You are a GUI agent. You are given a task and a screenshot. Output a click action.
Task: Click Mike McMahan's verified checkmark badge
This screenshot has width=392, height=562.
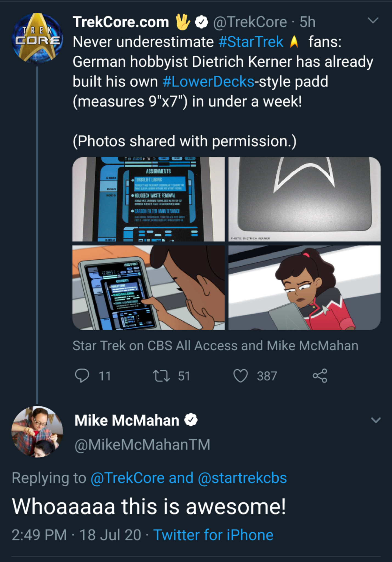191,420
